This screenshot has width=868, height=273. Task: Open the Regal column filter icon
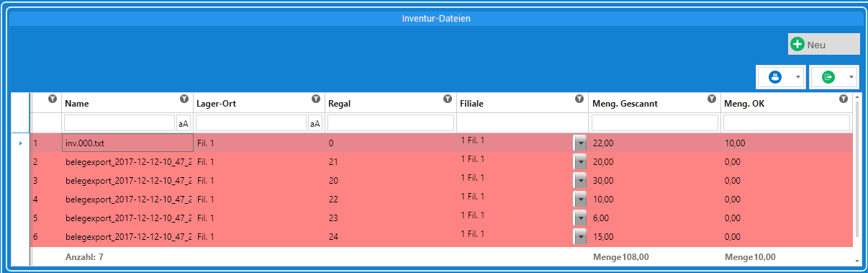448,99
